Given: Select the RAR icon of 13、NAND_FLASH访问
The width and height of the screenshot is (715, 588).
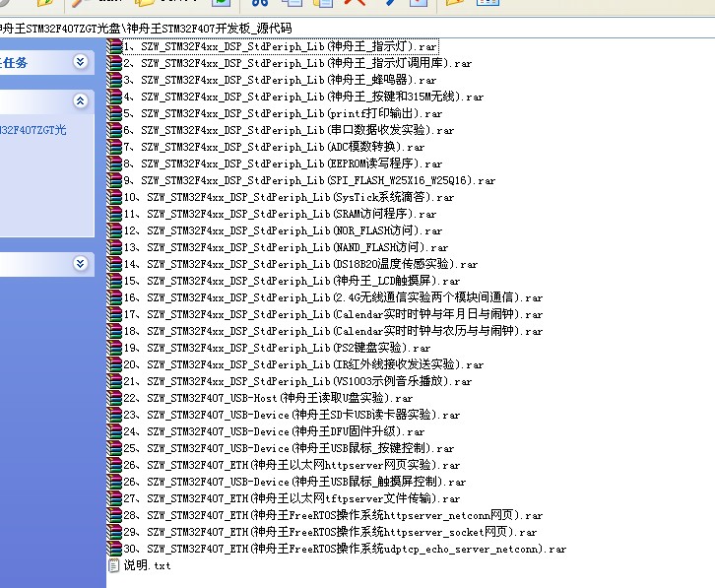Looking at the screenshot, I should click(x=114, y=247).
